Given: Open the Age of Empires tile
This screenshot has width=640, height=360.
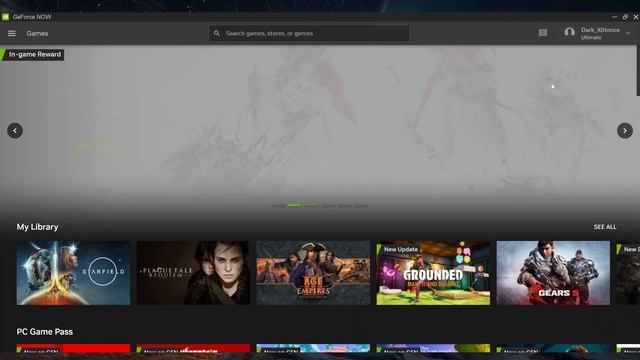Looking at the screenshot, I should pos(313,273).
